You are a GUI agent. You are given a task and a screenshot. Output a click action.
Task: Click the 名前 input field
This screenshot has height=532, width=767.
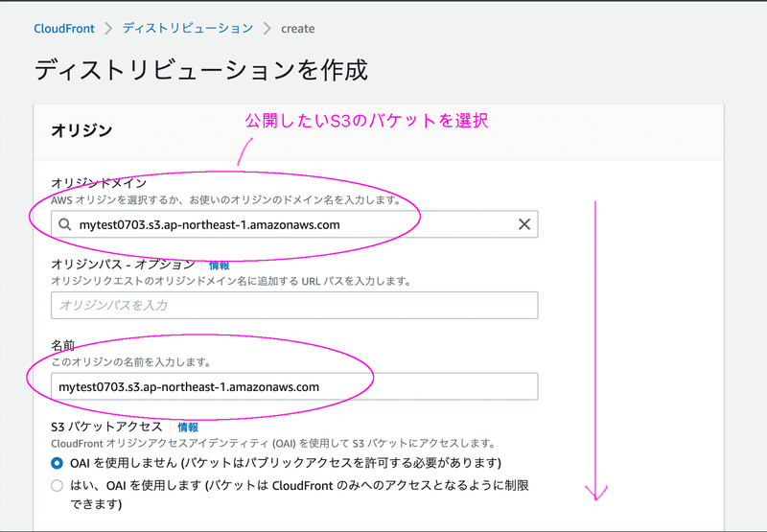click(x=294, y=386)
